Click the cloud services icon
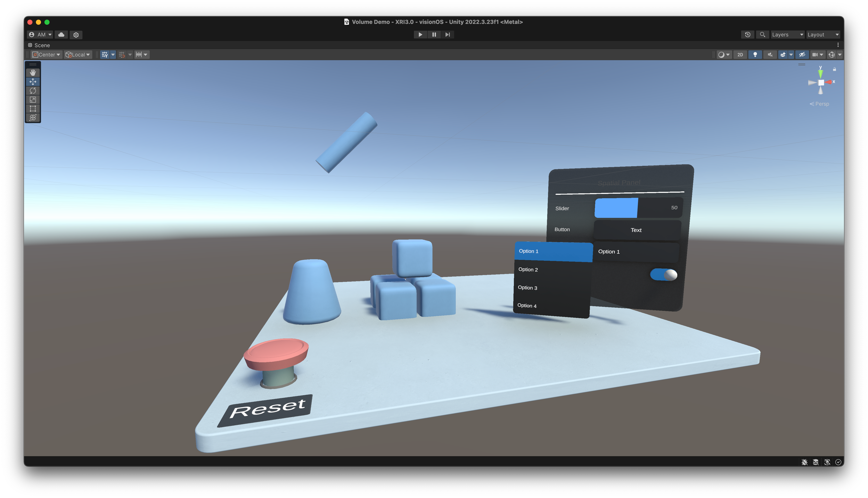 click(x=61, y=35)
